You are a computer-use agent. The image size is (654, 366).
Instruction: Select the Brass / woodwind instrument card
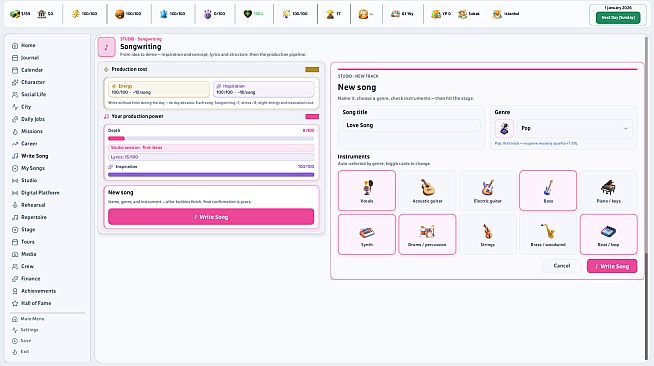click(x=548, y=234)
